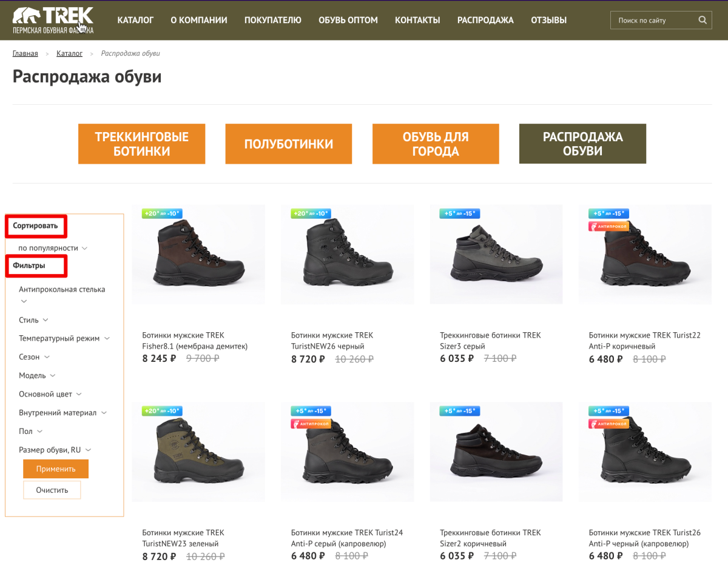
Task: Expand the Основной цвет filter
Action: click(50, 394)
